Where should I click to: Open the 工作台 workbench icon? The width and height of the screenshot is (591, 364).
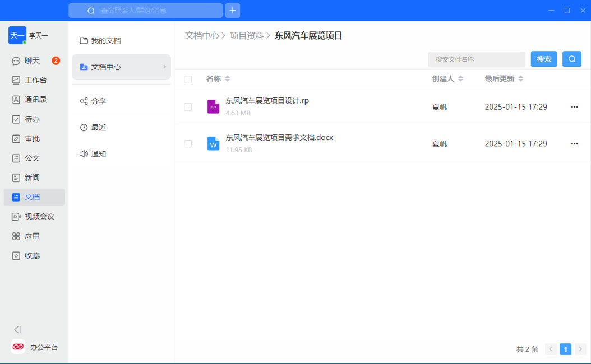coord(16,80)
